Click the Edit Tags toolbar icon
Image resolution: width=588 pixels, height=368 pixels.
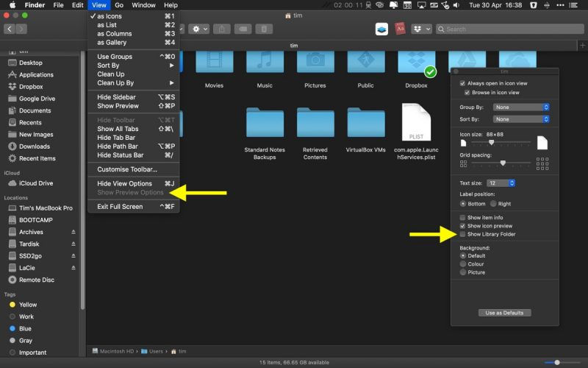(243, 29)
